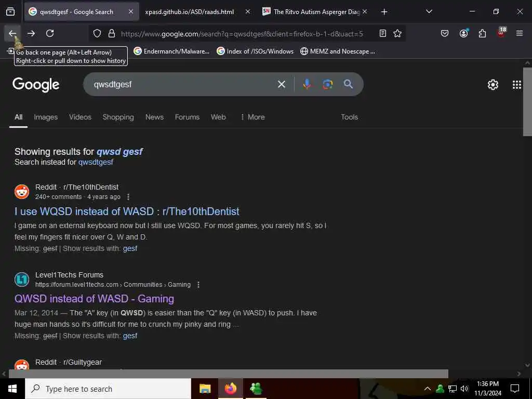This screenshot has height=399, width=532.
Task: Close the Ritvo Autism Asperger tab
Action: point(364,12)
